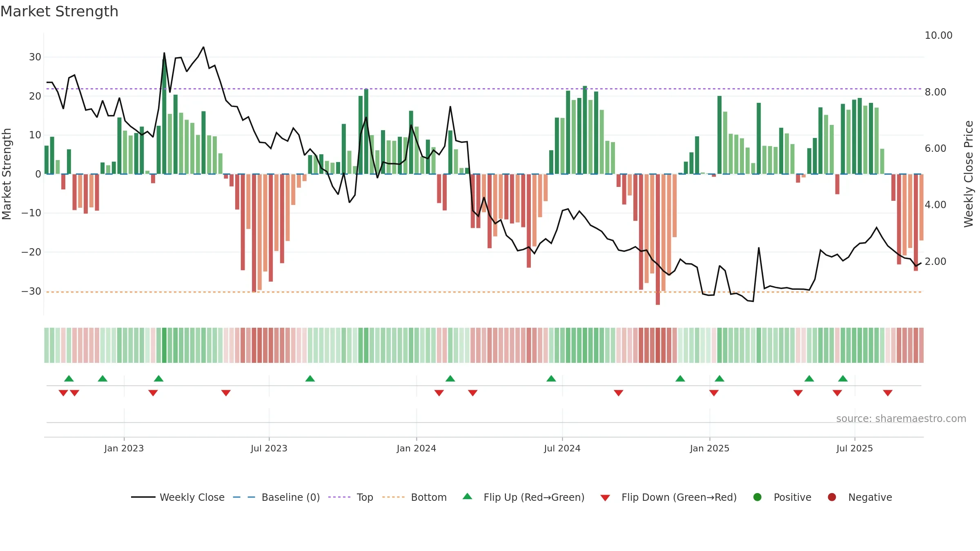The height and width of the screenshot is (551, 980).
Task: Toggle the Top legend label
Action: (365, 498)
